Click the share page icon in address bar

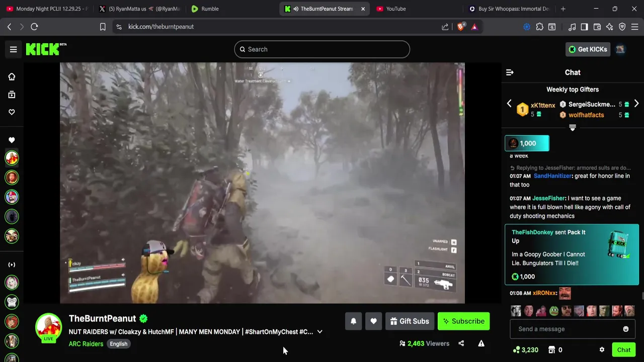[x=445, y=27]
